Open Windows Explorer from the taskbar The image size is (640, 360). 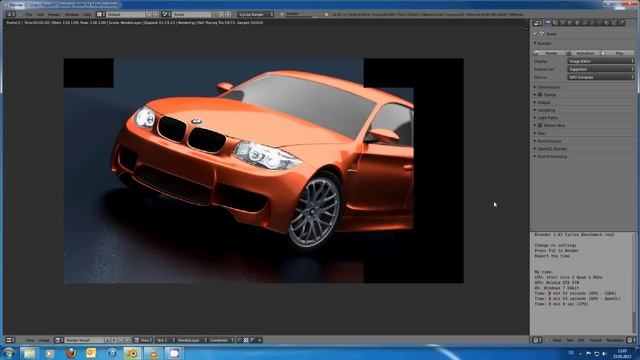[29, 353]
